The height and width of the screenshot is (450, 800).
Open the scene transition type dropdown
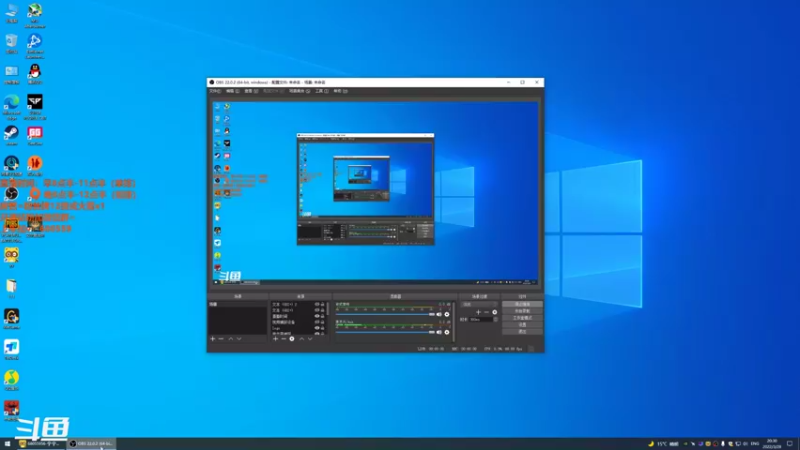pos(479,305)
